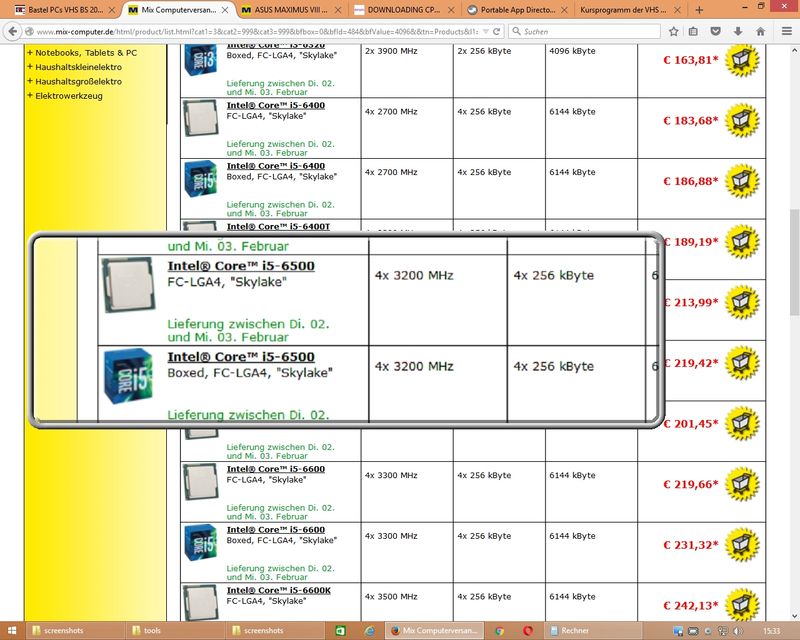
Task: Click the boxed i5-6600 product image
Action: (201, 543)
